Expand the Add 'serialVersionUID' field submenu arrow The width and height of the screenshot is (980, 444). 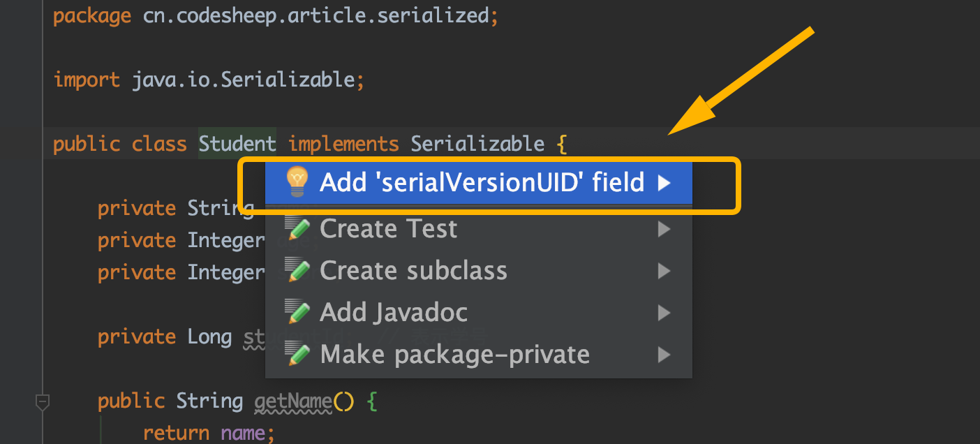[x=664, y=183]
